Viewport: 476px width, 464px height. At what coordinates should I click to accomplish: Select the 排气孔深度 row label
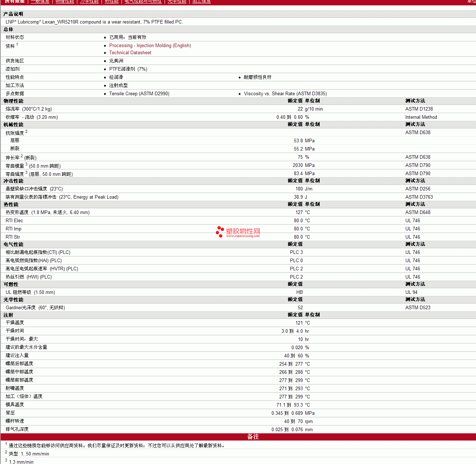point(17,429)
